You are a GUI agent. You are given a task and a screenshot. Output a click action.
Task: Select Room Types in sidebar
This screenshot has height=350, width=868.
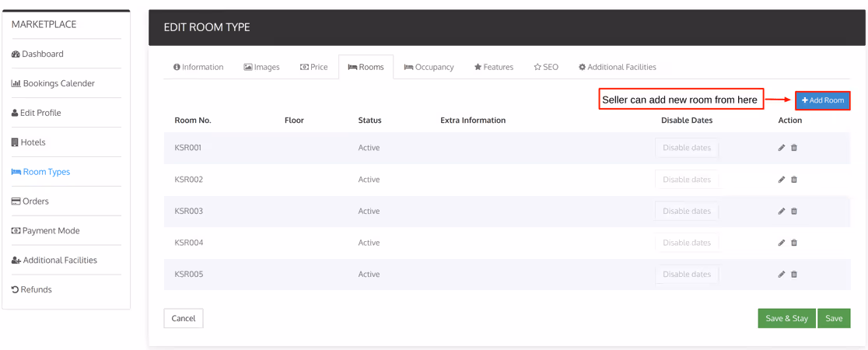click(40, 172)
